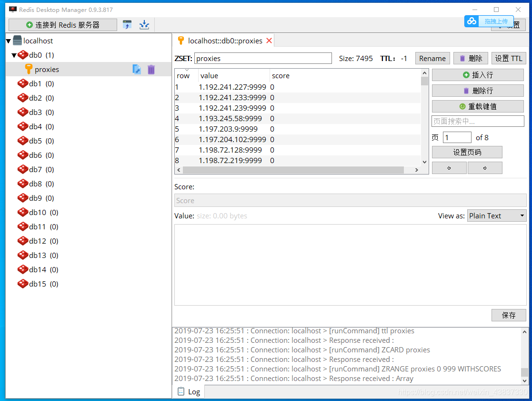Click the 删除 key button

471,58
